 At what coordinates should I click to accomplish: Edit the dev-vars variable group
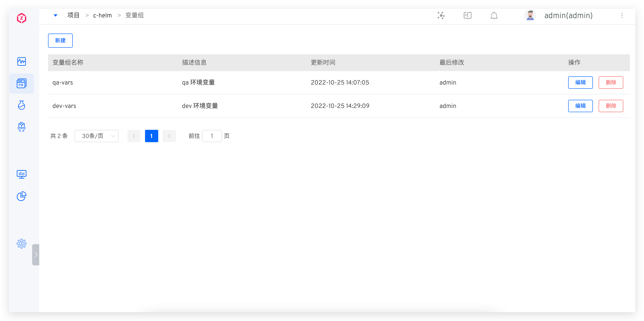[x=580, y=106]
